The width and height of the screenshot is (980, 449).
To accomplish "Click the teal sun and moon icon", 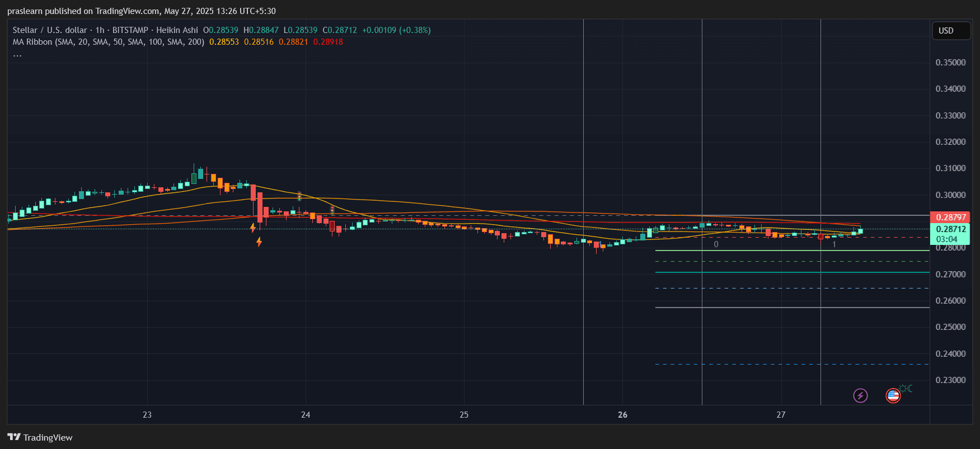I will click(x=906, y=389).
